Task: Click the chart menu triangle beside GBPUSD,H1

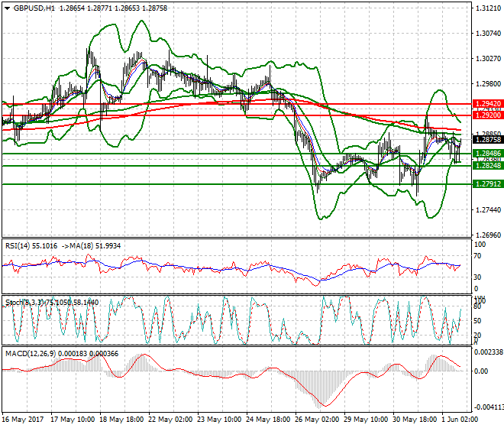Action: 7,8
